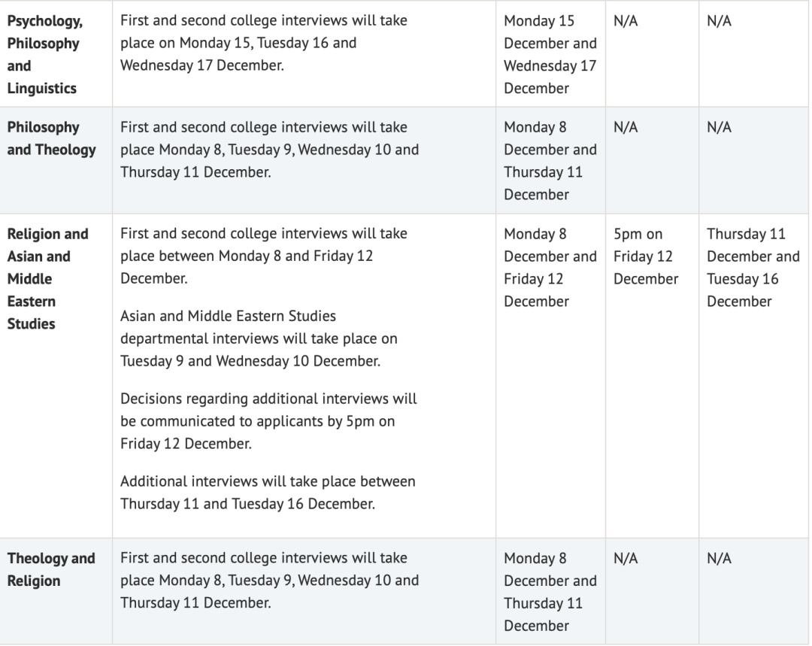The height and width of the screenshot is (646, 812).
Task: Click the first N/A in the Psychology row
Action: point(626,21)
